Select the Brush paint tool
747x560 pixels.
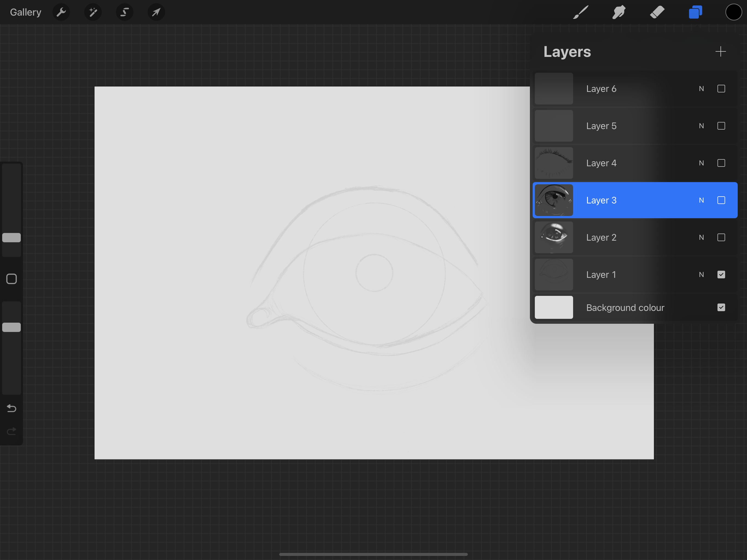[581, 13]
